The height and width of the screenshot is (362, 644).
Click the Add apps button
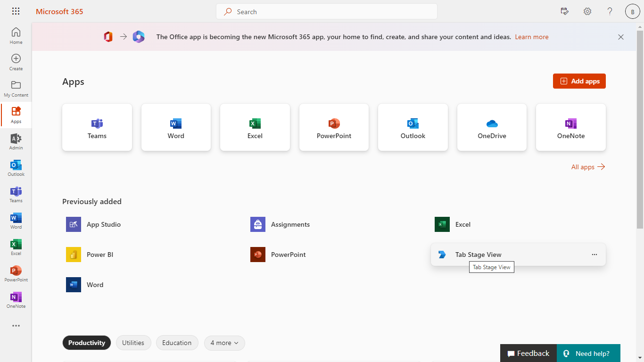pos(579,81)
